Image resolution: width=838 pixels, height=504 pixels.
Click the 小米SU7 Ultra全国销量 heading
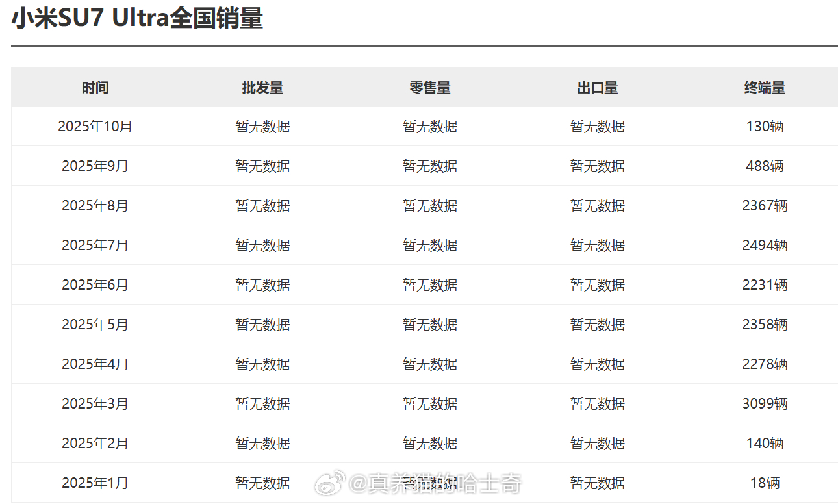[x=137, y=18]
